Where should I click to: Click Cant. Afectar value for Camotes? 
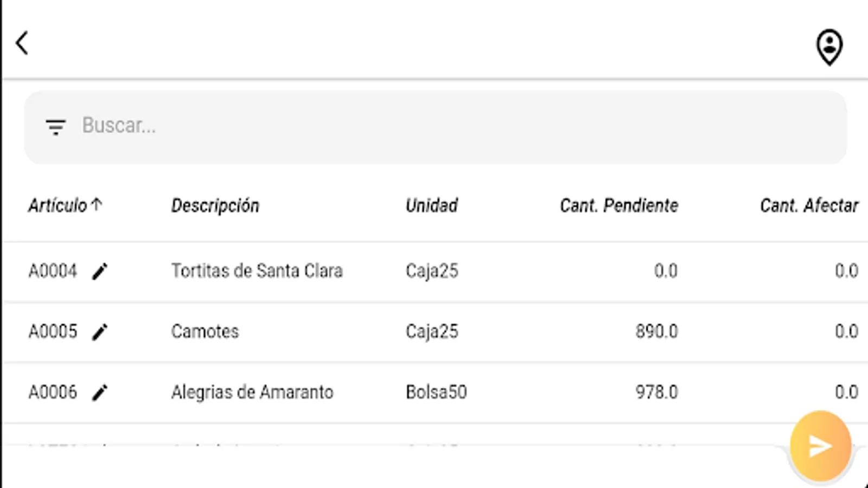pyautogui.click(x=846, y=331)
